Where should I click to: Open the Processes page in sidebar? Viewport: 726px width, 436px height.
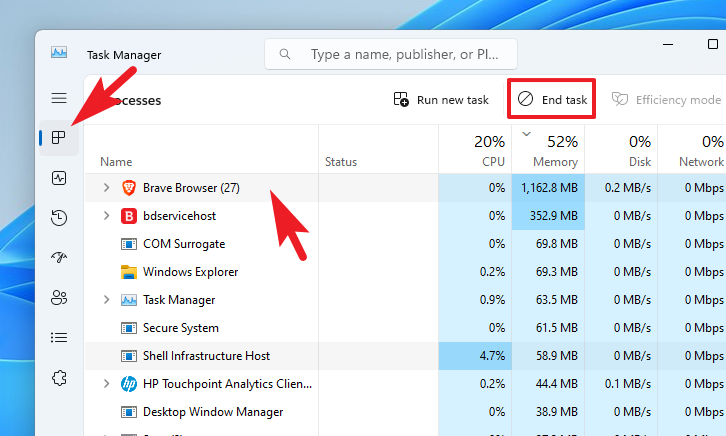(x=59, y=137)
